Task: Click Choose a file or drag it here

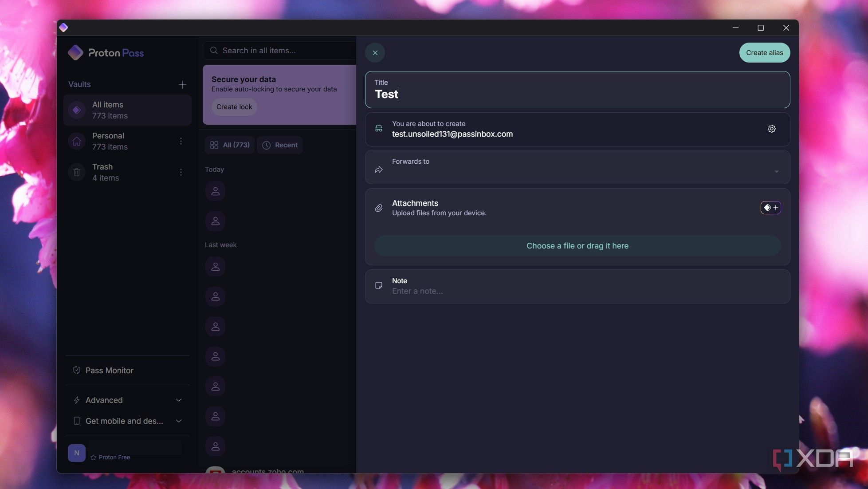Action: 577,246
